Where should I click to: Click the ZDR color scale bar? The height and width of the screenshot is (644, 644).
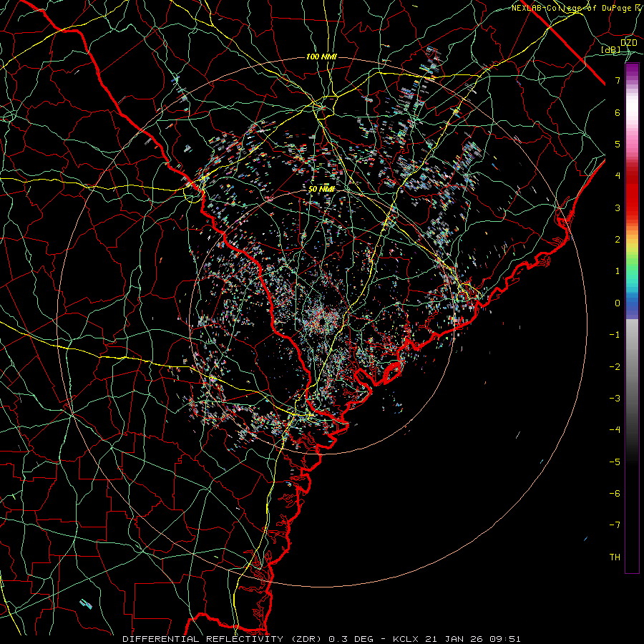(x=632, y=318)
